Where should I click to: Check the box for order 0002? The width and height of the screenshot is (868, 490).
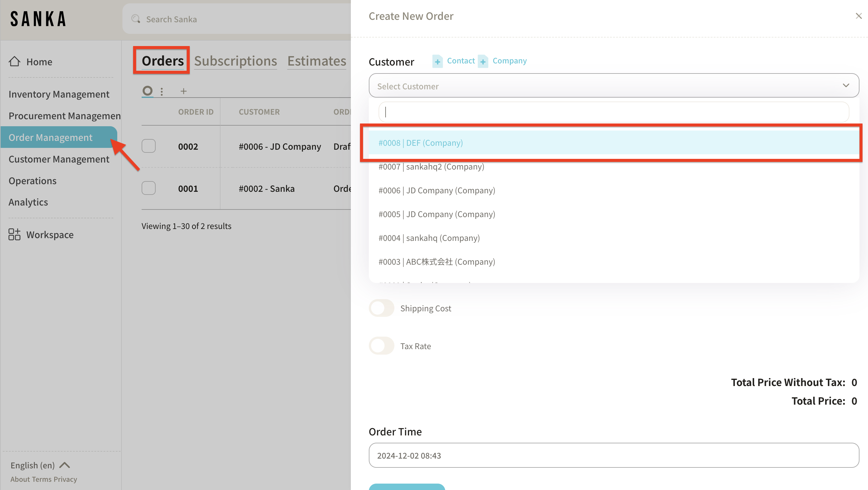[x=148, y=146]
